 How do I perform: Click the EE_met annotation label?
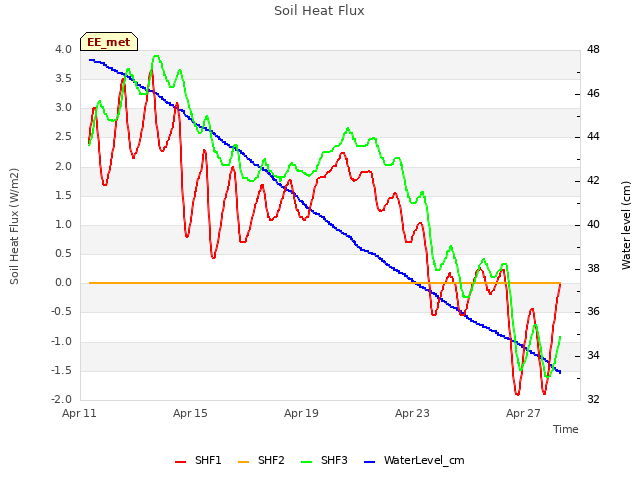(109, 42)
